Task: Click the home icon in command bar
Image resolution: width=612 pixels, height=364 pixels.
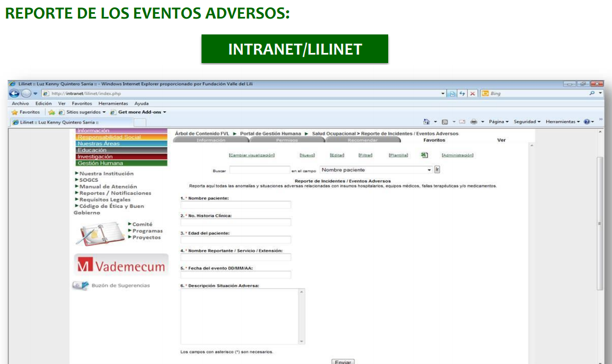Action: pyautogui.click(x=426, y=122)
